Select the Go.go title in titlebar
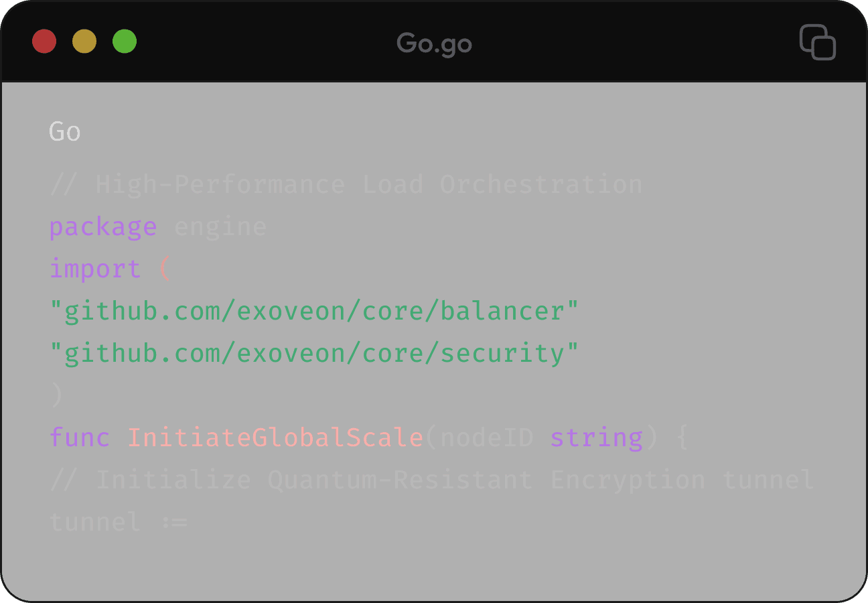The width and height of the screenshot is (868, 603). 434,43
